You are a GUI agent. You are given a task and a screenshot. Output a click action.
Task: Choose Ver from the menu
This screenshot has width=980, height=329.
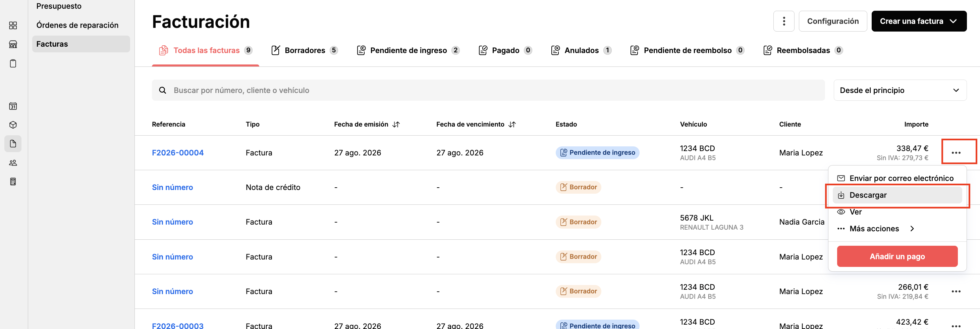pos(897,212)
